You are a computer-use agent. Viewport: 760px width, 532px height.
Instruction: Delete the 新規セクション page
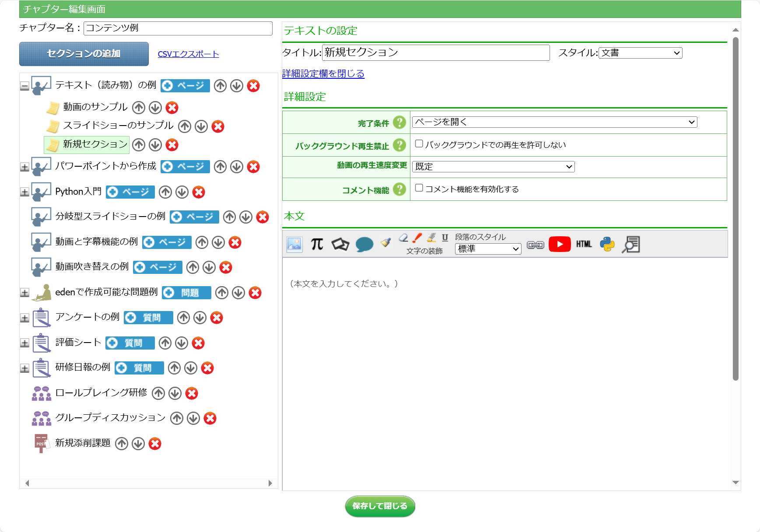172,145
